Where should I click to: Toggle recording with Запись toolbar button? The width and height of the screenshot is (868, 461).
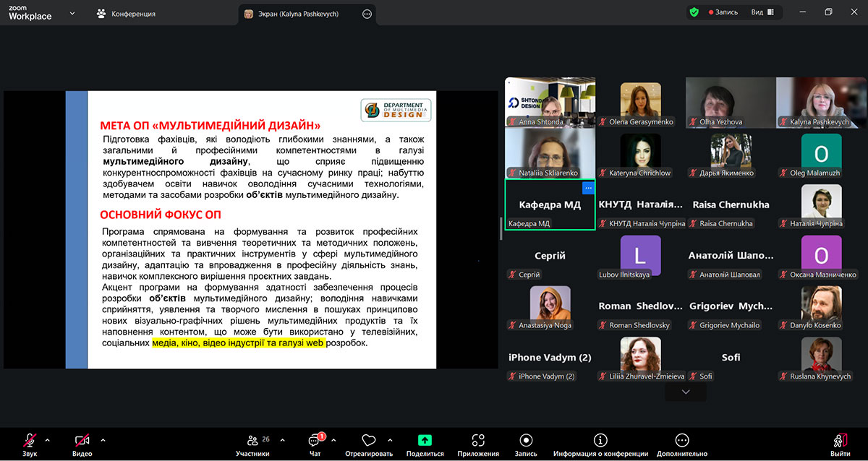(526, 440)
